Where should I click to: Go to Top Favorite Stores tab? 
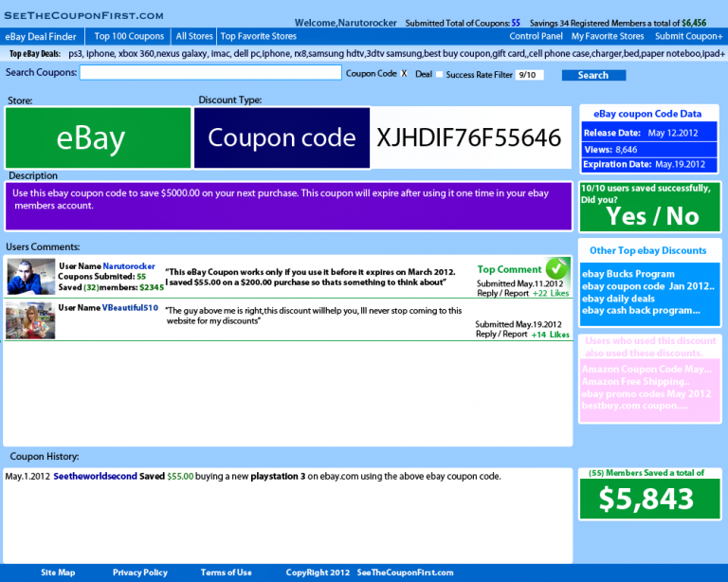tap(259, 36)
